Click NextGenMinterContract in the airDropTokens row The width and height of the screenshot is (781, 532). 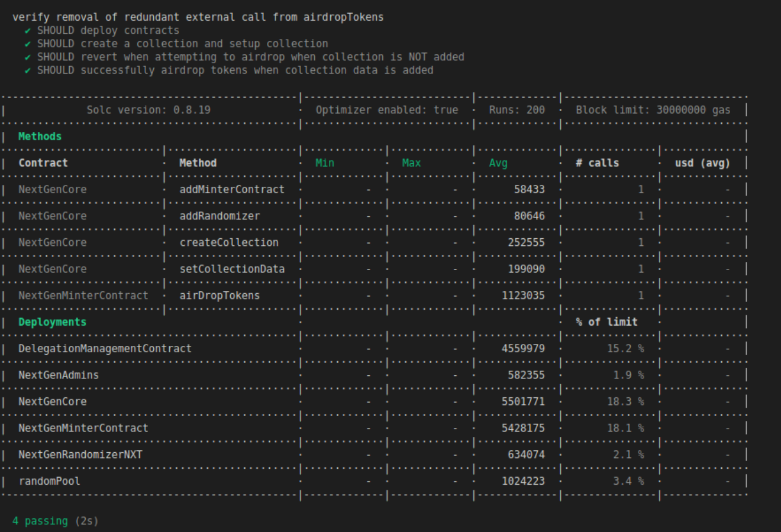click(83, 296)
